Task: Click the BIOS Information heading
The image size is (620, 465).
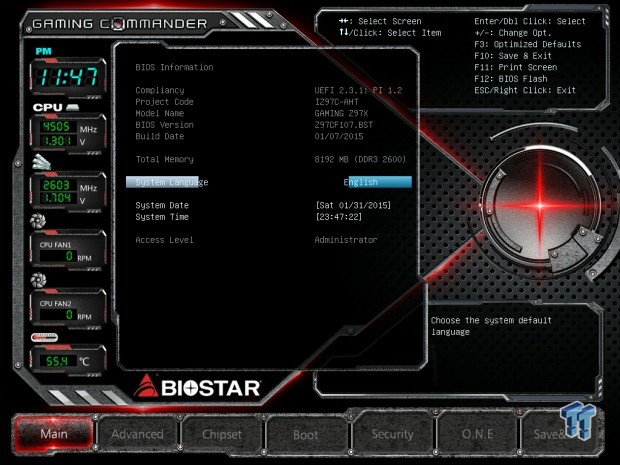Action: pos(174,68)
